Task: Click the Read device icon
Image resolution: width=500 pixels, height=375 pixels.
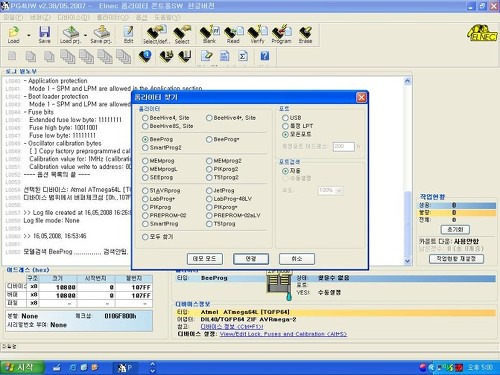Action: (233, 34)
